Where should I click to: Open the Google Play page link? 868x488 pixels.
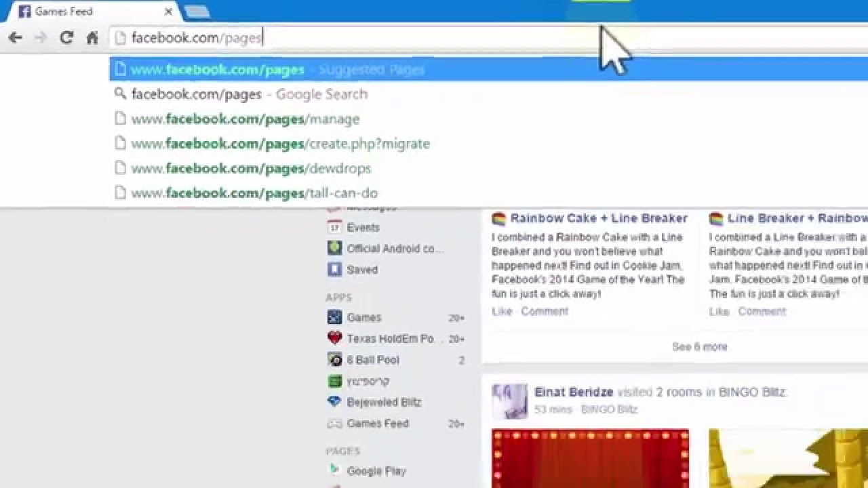[376, 471]
